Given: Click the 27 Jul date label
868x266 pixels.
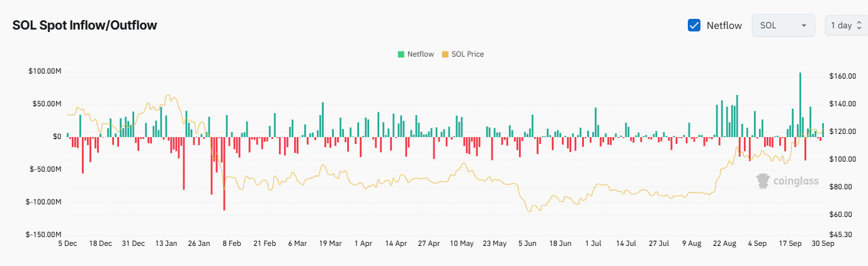Looking at the screenshot, I should [658, 243].
